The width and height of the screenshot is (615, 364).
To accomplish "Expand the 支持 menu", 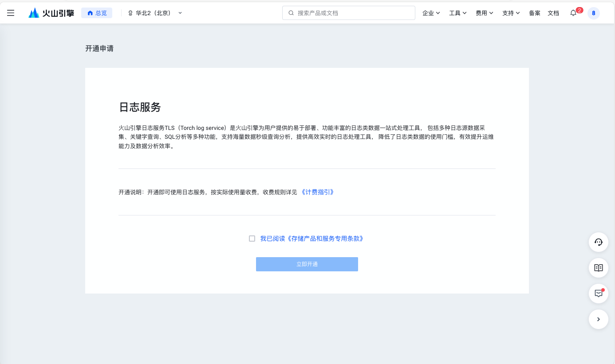I will click(x=511, y=13).
